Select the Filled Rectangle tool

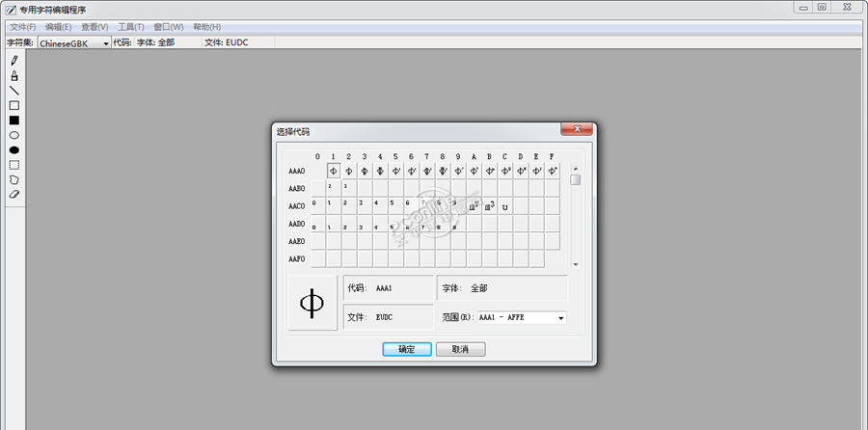pos(14,121)
